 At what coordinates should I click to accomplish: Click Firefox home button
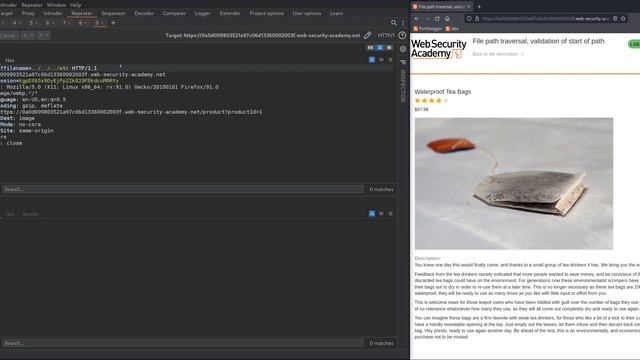(447, 19)
